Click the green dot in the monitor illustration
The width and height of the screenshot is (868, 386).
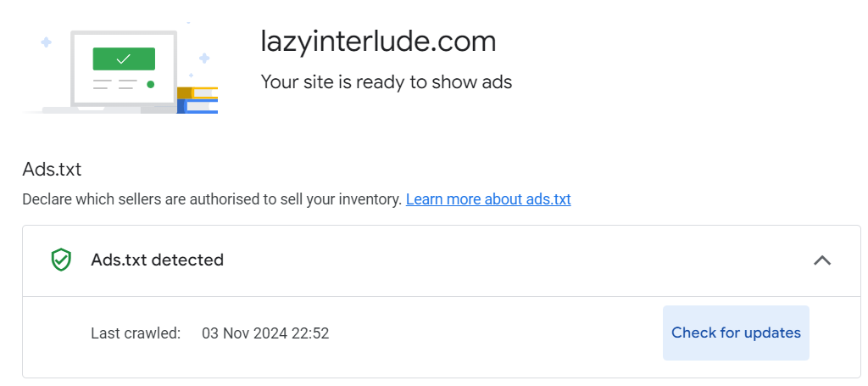151,84
